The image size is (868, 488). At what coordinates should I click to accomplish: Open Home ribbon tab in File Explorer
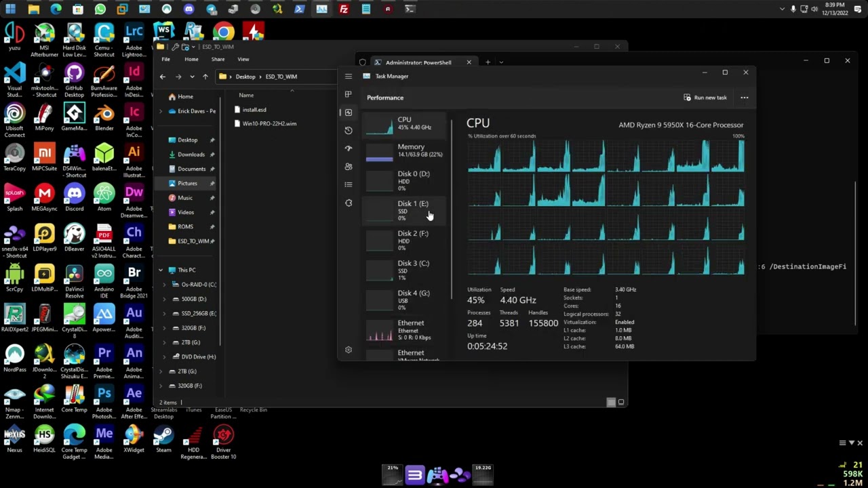click(191, 60)
